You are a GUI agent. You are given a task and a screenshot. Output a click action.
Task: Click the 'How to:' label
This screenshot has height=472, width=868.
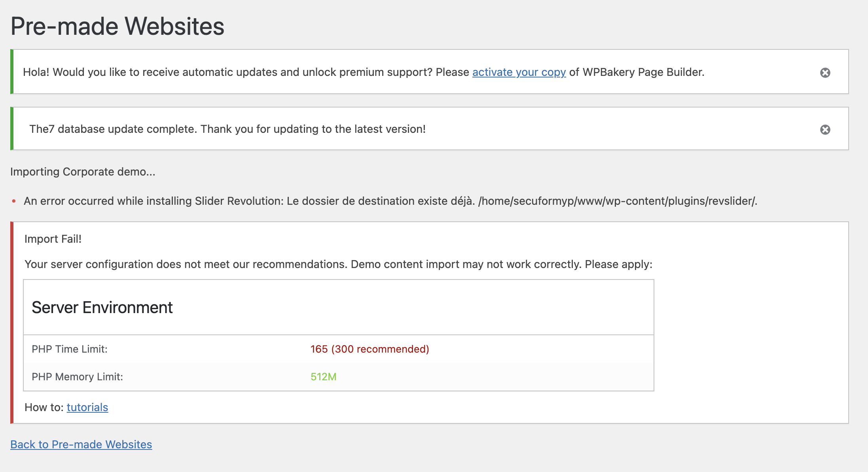(x=44, y=407)
